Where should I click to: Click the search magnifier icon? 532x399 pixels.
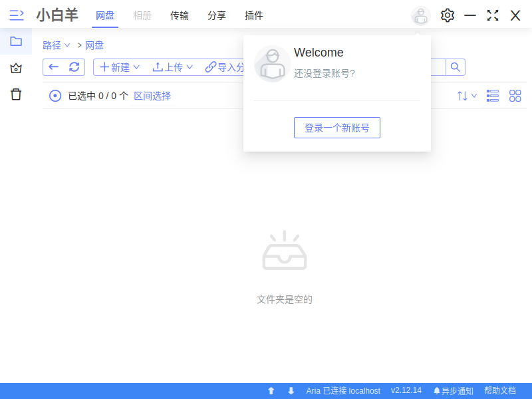[455, 67]
